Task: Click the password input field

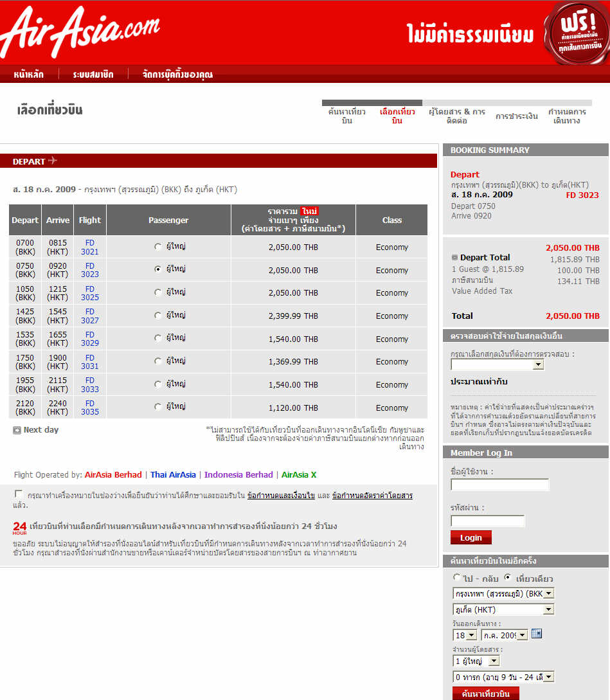Action: [488, 521]
